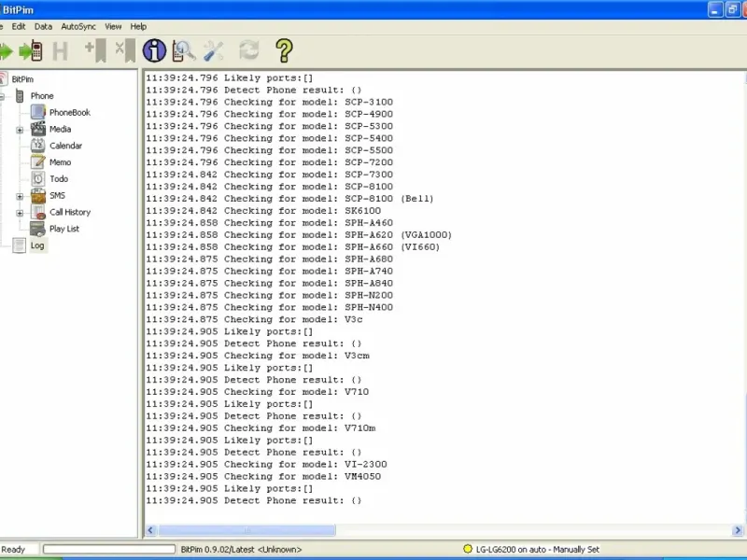Click the Add bookmark plus icon
Screen dimensions: 747x560
pyautogui.click(x=95, y=50)
